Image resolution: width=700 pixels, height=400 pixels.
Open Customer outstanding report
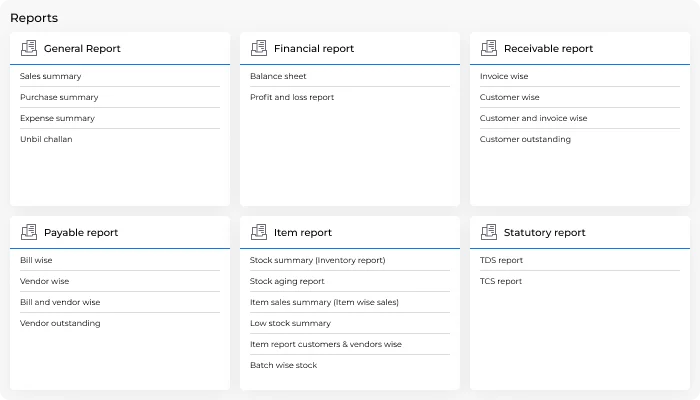click(525, 139)
